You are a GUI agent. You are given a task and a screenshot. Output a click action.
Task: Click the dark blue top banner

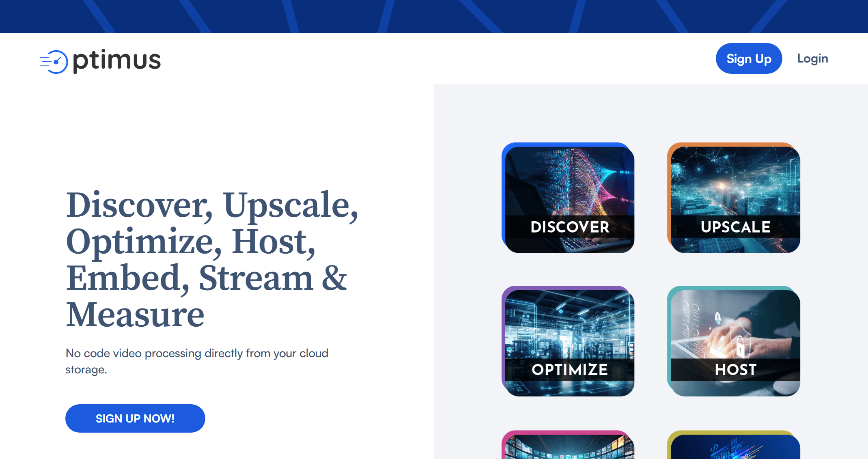(434, 16)
